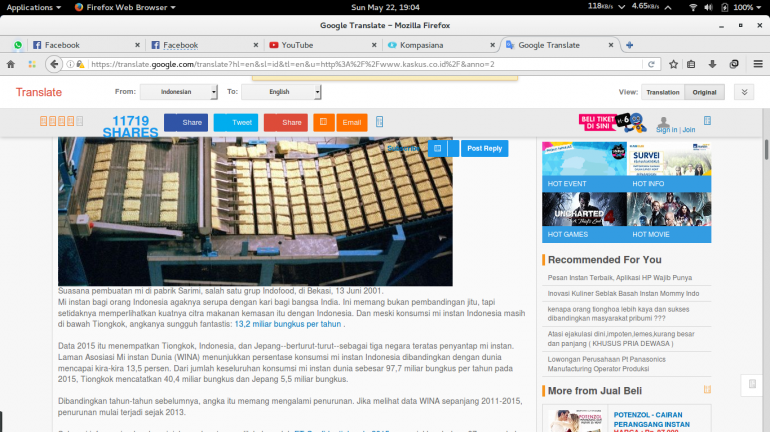The height and width of the screenshot is (432, 770).
Task: Open the To language English dropdown
Action: 281,92
